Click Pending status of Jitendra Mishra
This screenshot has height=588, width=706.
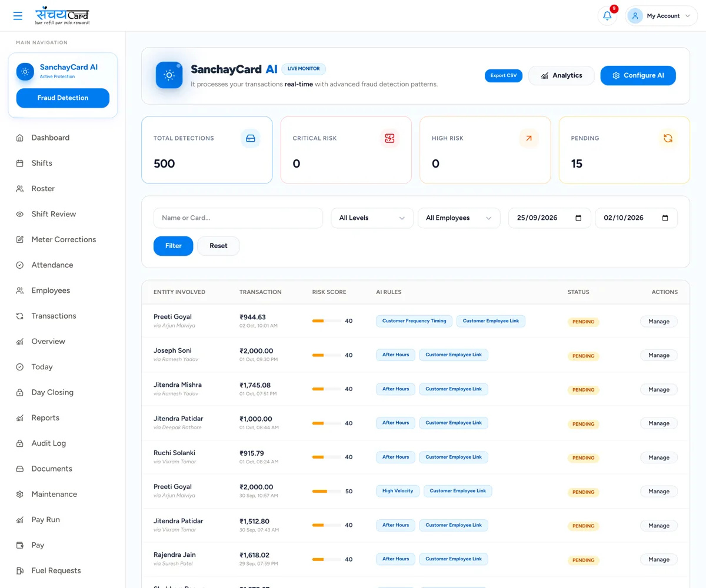583,390
